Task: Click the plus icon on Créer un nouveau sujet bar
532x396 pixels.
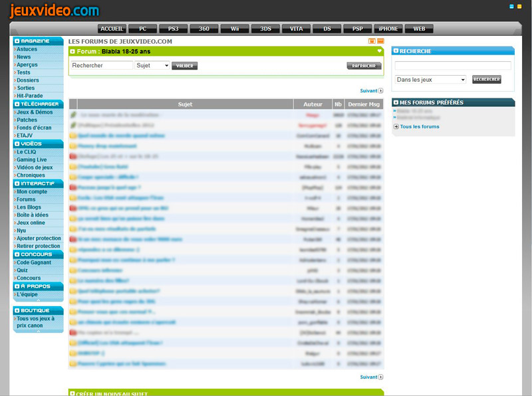Action: pyautogui.click(x=72, y=393)
